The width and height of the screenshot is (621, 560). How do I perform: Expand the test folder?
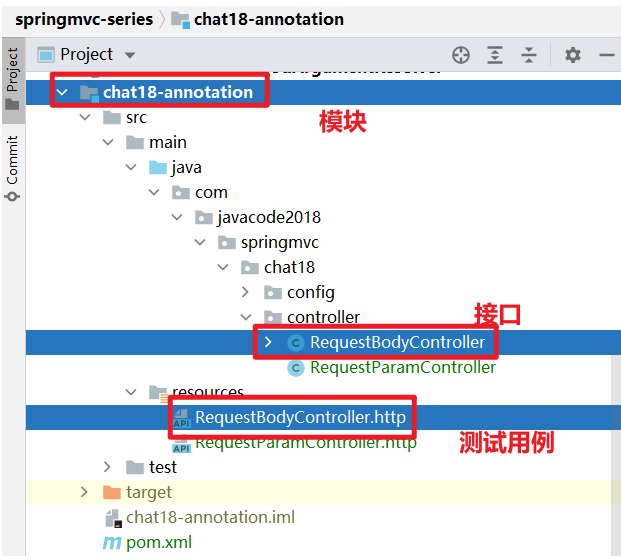tap(108, 467)
